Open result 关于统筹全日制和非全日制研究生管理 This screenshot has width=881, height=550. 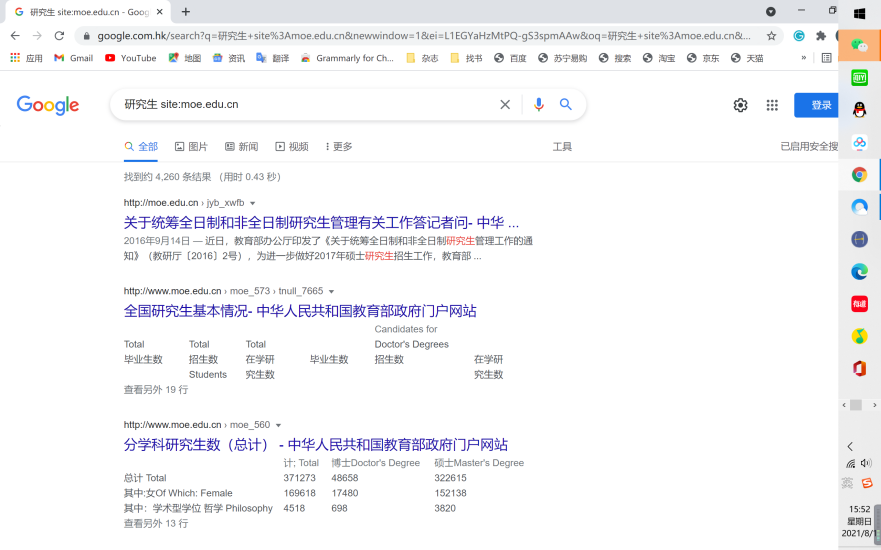tap(321, 223)
